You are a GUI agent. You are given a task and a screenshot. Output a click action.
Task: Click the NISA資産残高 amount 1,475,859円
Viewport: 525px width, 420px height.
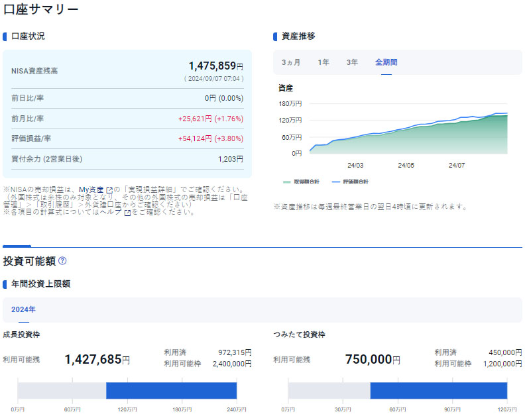(x=215, y=66)
